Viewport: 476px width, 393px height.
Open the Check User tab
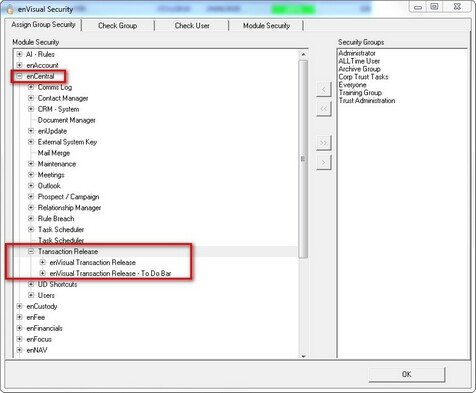(x=192, y=26)
